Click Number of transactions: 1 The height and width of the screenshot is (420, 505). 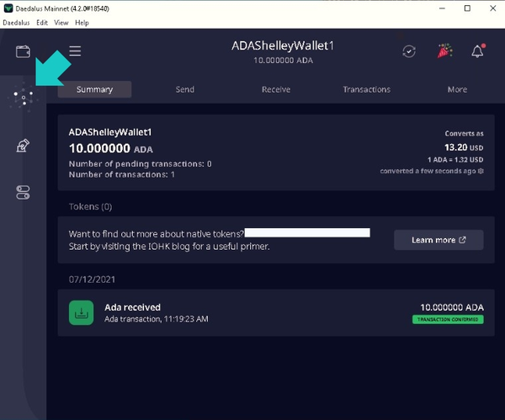[x=122, y=174]
